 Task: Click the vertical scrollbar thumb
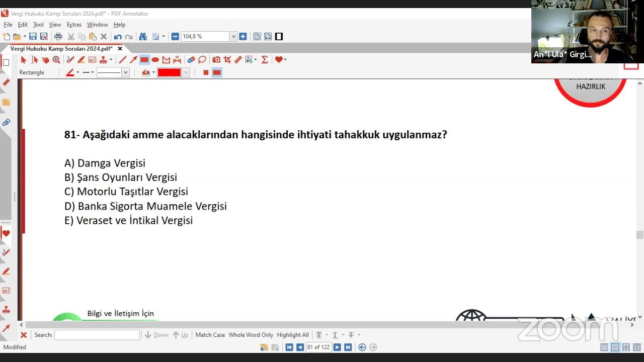(639, 235)
